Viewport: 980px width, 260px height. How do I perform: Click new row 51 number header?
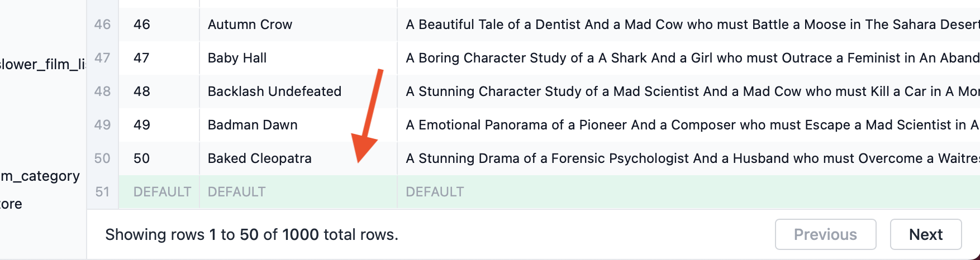103,192
